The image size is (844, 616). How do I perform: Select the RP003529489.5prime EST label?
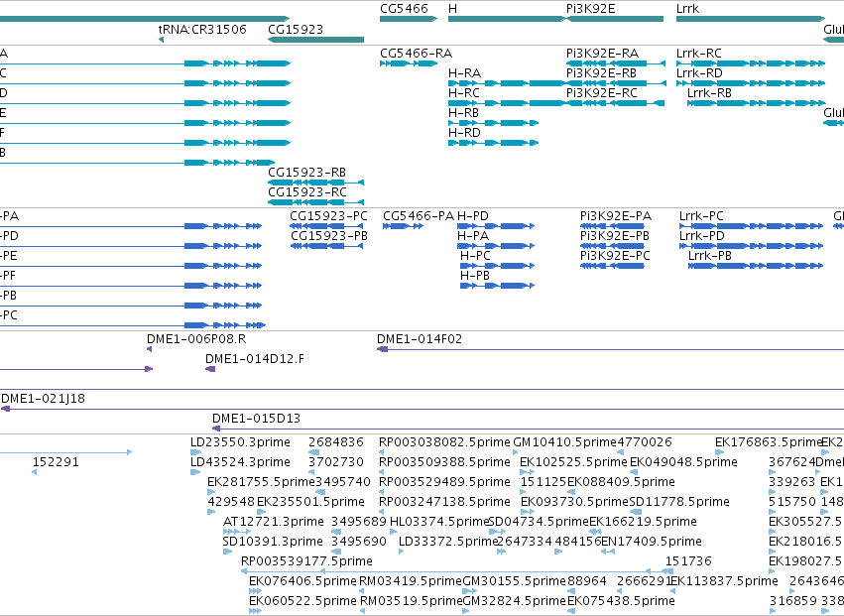click(444, 482)
